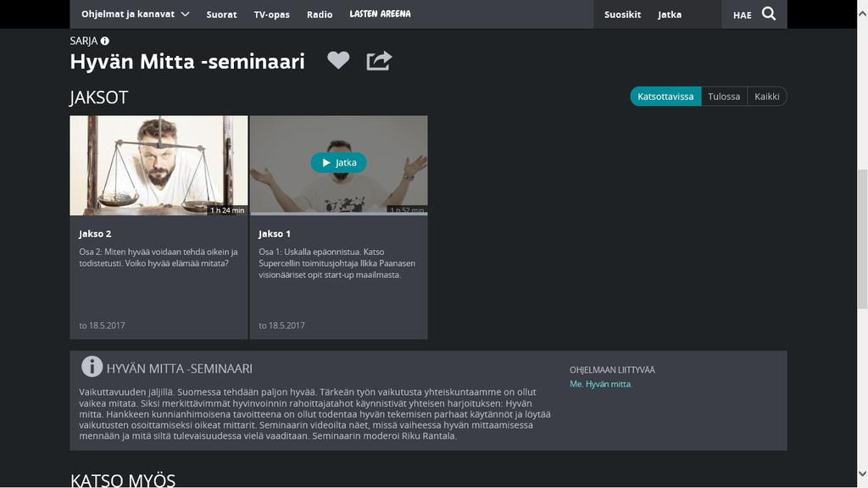Screen dimensions: 868x488
Task: Click the KATSO MYÖS heading
Action: (123, 480)
